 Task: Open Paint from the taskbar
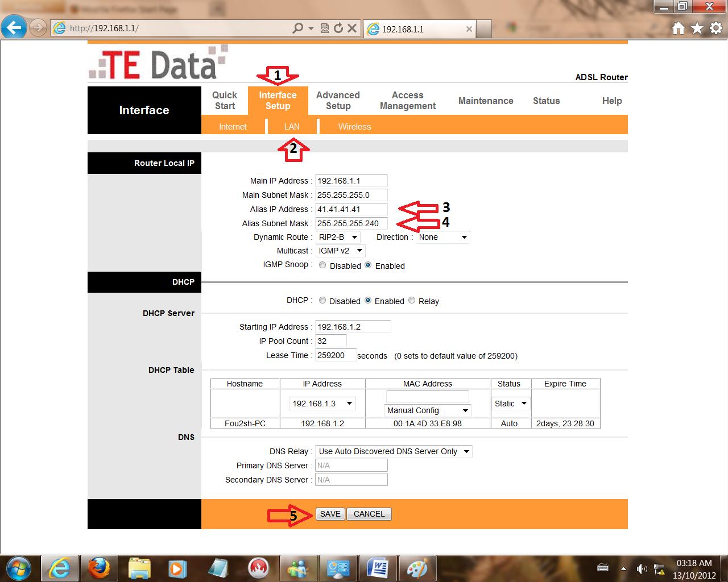click(x=418, y=568)
